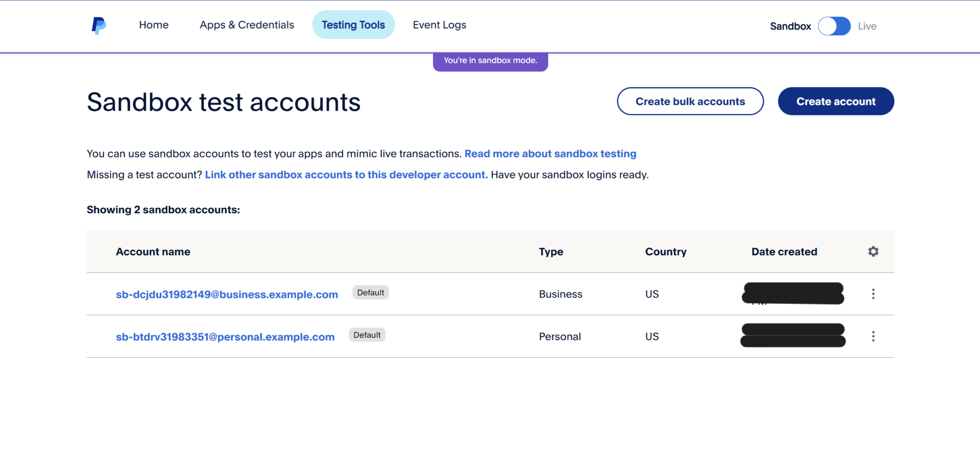
Task: Click the Default badge on the business account
Action: click(370, 292)
